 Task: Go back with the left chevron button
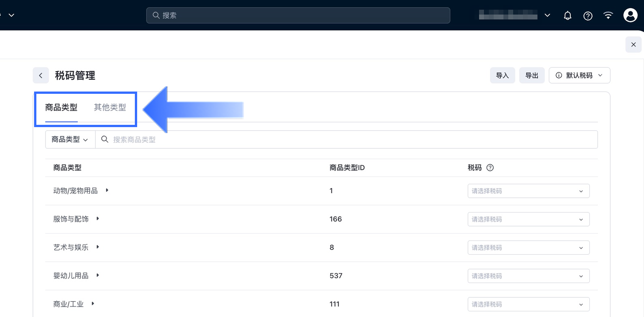41,75
